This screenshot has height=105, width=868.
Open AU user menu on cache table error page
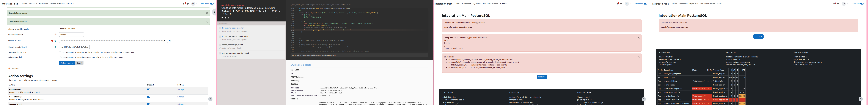tap(844, 4)
